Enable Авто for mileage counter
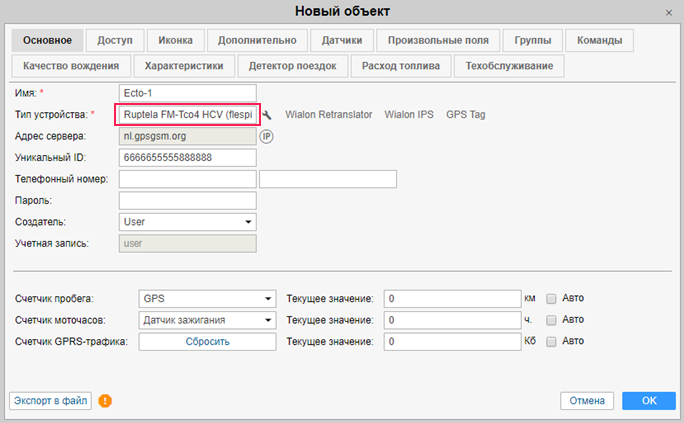This screenshot has width=684, height=423. (x=551, y=298)
